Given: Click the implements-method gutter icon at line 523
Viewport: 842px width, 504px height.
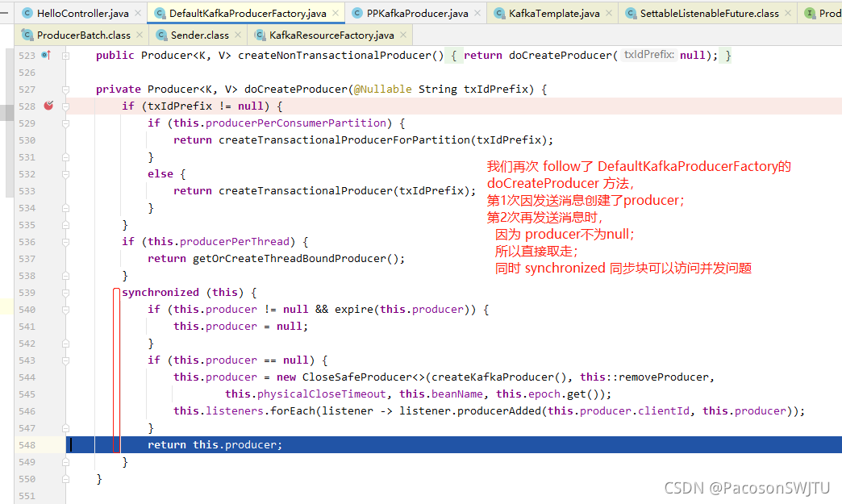Looking at the screenshot, I should click(x=46, y=55).
